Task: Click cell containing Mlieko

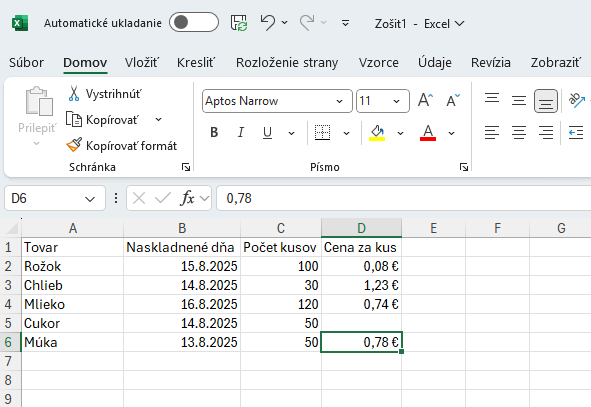Action: tap(72, 304)
